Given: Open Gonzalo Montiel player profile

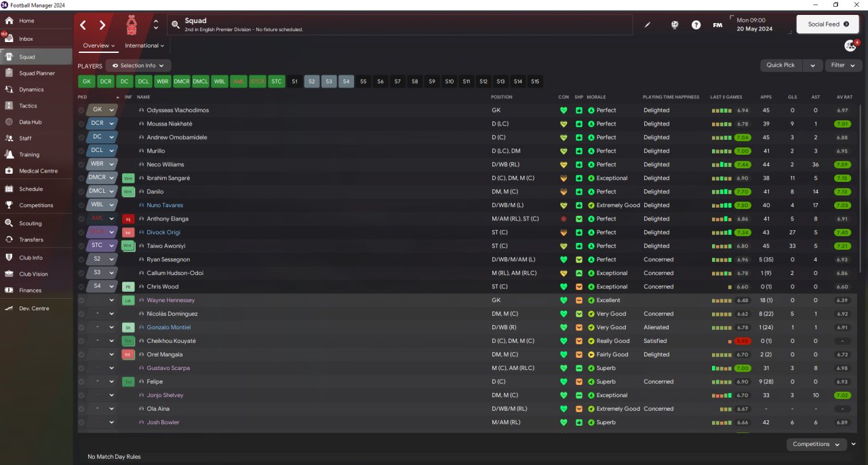Looking at the screenshot, I should [x=169, y=327].
